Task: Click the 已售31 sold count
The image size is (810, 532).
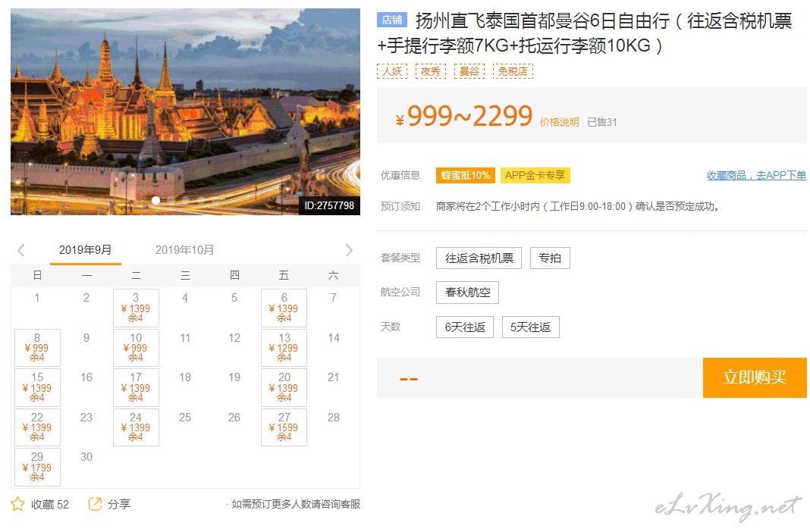Action: (x=602, y=122)
